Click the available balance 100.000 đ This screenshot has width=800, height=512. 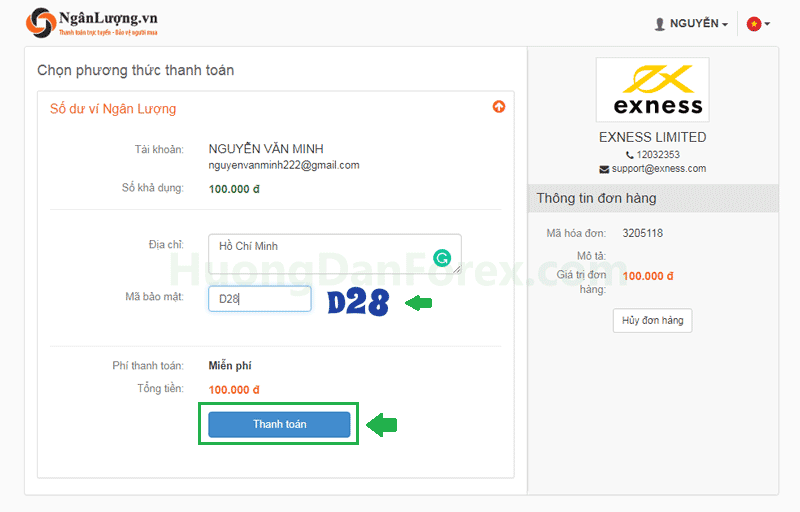pos(234,189)
